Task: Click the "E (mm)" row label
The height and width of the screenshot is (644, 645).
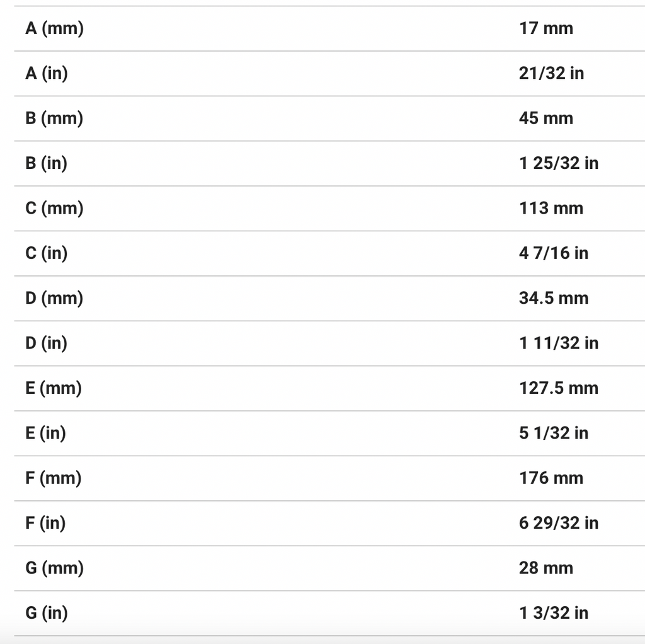Action: coord(54,388)
